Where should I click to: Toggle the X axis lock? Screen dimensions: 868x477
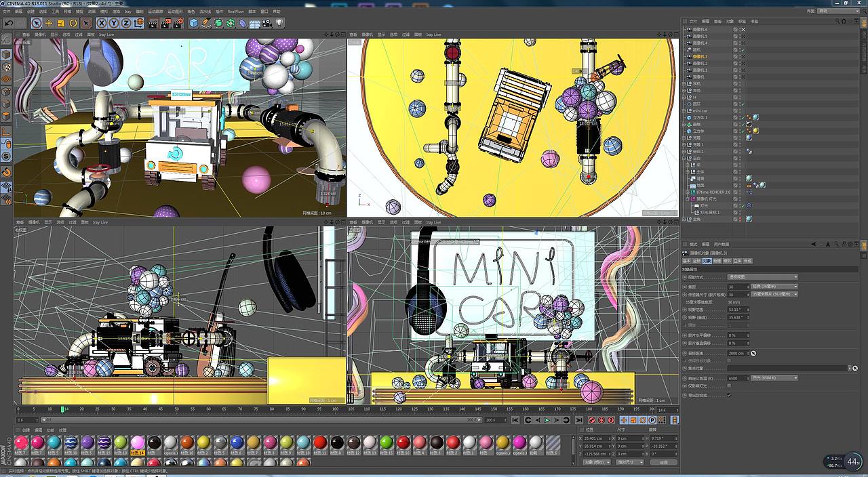pyautogui.click(x=102, y=23)
